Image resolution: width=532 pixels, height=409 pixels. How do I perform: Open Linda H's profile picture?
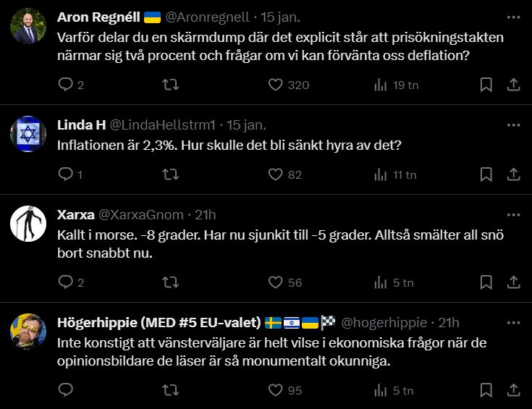(29, 134)
